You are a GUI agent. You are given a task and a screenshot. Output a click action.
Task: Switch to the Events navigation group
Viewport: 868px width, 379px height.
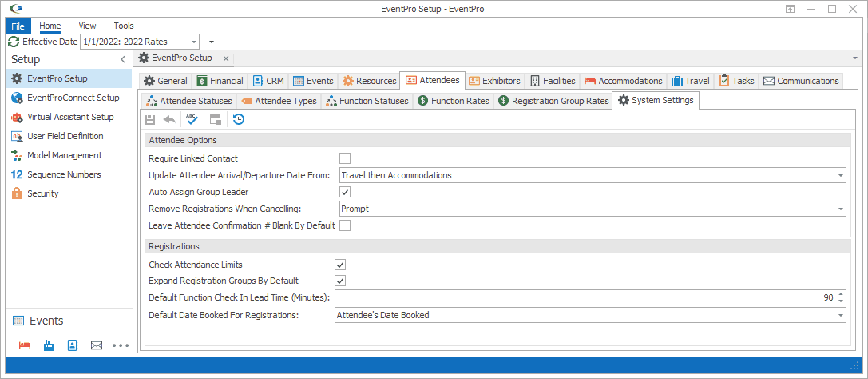click(x=69, y=321)
